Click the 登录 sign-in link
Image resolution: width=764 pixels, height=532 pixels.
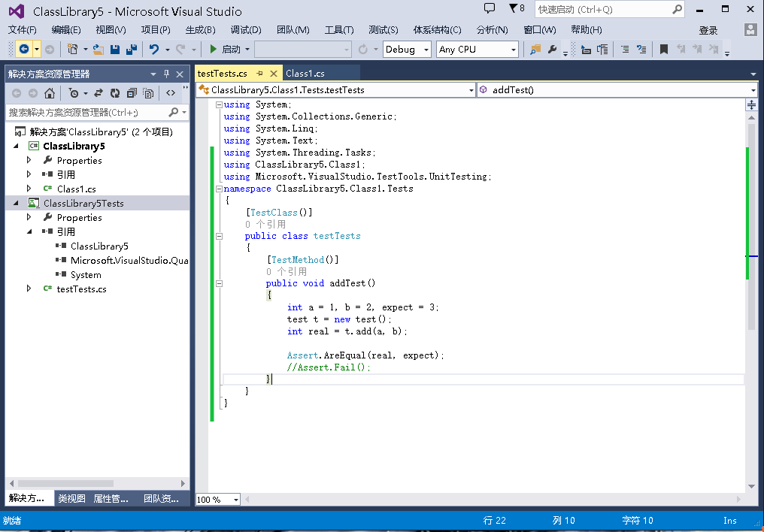pos(708,30)
